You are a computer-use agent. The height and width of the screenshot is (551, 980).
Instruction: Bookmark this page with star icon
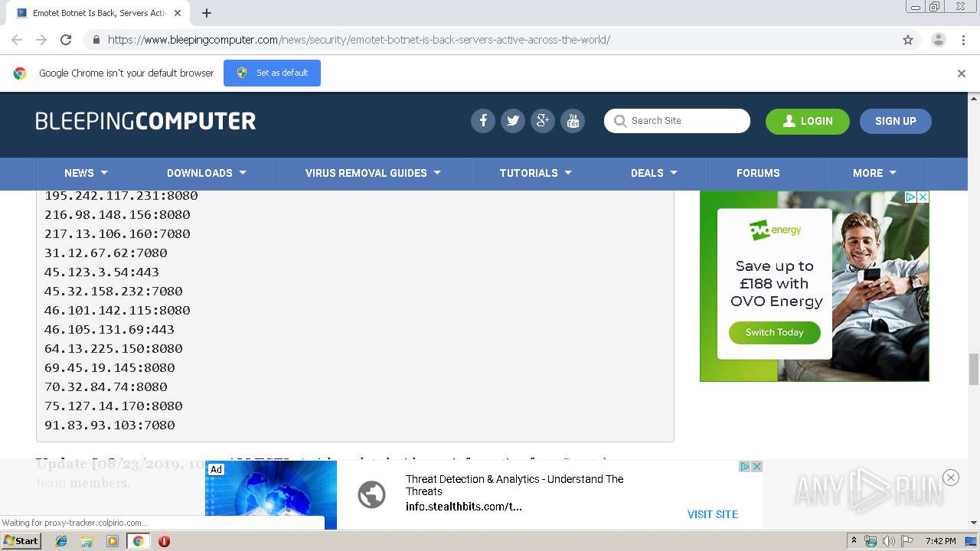tap(908, 40)
